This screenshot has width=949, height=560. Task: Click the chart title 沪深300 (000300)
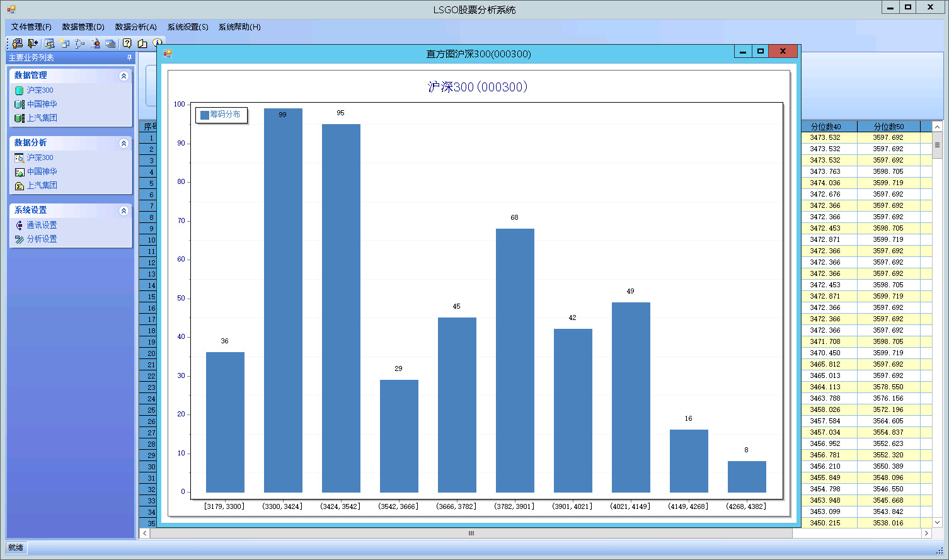(x=478, y=87)
